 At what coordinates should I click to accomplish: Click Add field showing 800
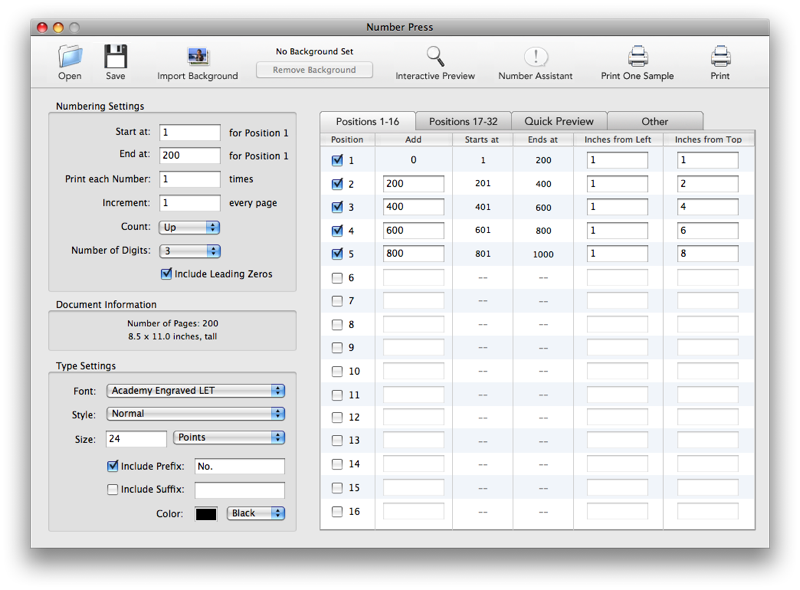point(413,254)
